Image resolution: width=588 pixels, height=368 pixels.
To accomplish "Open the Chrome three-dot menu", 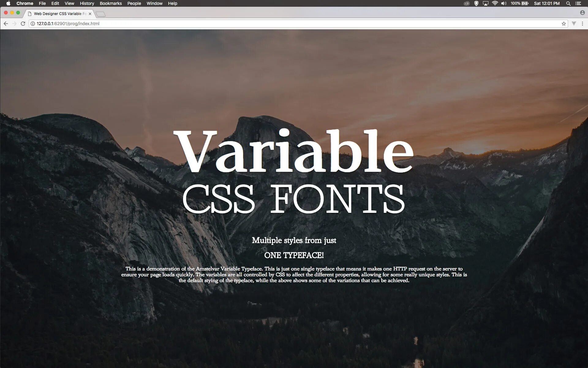I will click(582, 23).
